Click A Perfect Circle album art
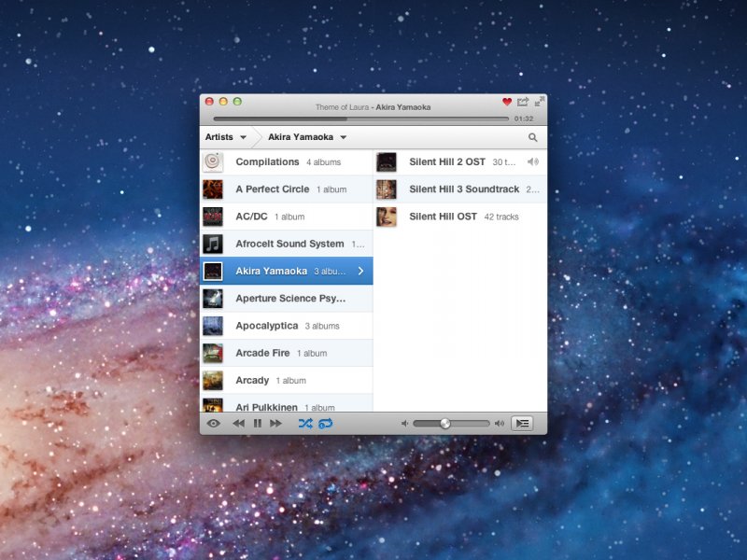 tap(213, 189)
